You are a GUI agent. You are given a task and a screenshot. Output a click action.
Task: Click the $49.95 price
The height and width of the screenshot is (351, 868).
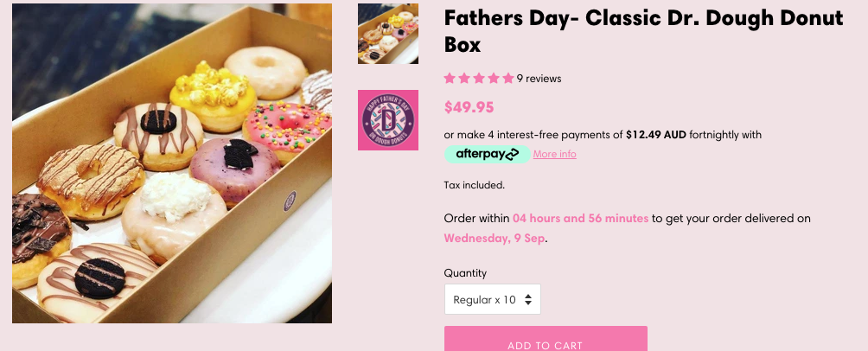469,108
